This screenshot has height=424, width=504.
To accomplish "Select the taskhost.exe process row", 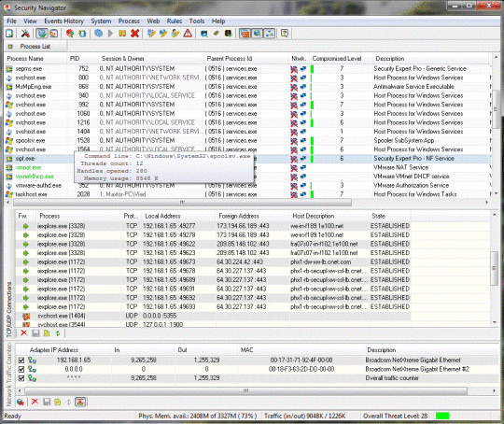I will [247, 194].
